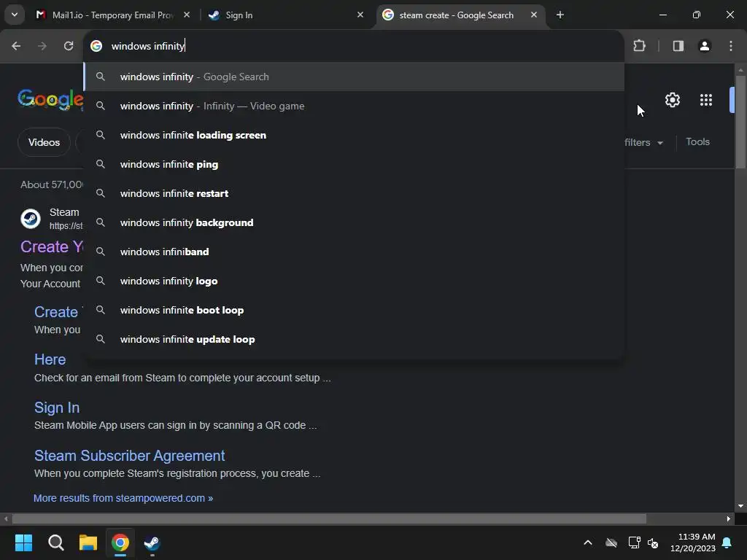Screen dimensions: 747x560
Task: Choose suggestion windows infinite loading screen
Action: [x=354, y=135]
